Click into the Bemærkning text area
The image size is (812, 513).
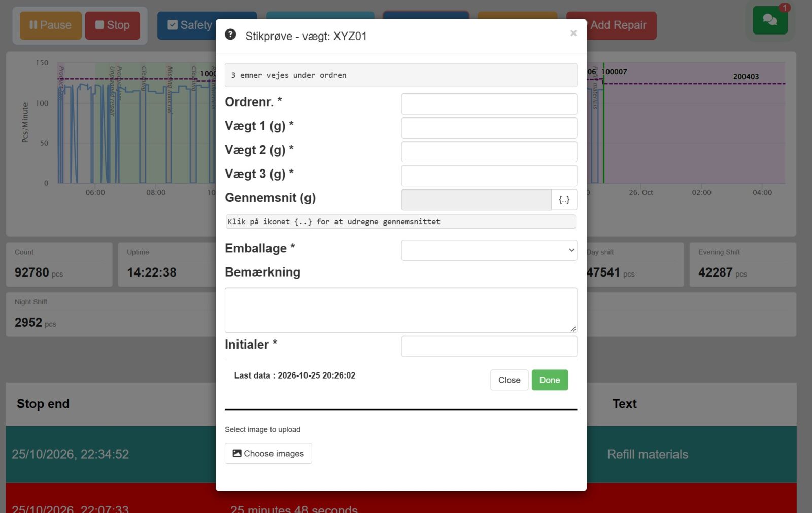tap(401, 310)
